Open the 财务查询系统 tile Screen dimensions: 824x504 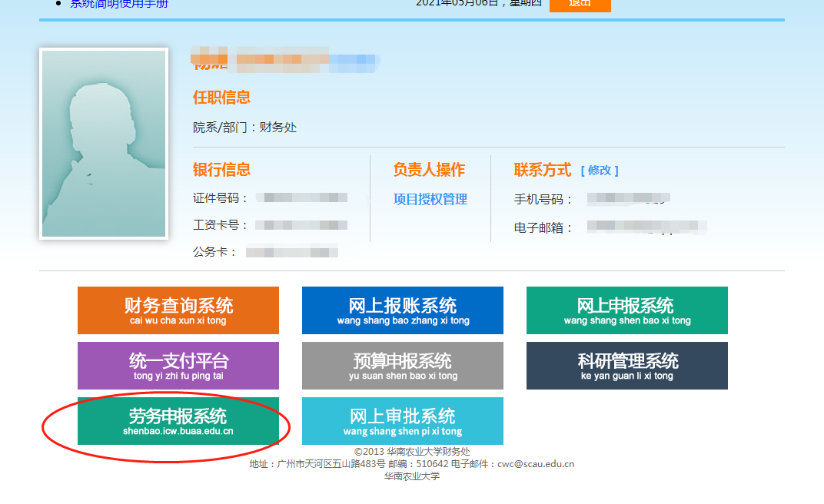[178, 310]
